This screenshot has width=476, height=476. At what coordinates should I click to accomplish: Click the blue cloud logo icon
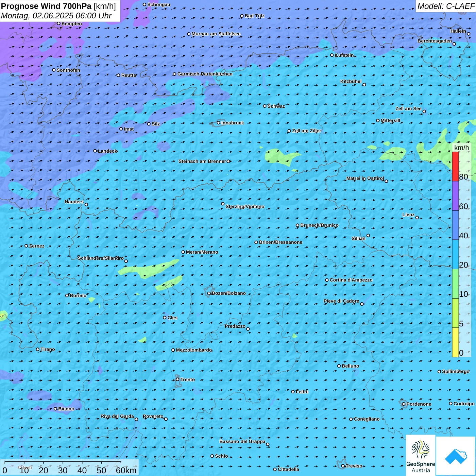[x=456, y=456]
